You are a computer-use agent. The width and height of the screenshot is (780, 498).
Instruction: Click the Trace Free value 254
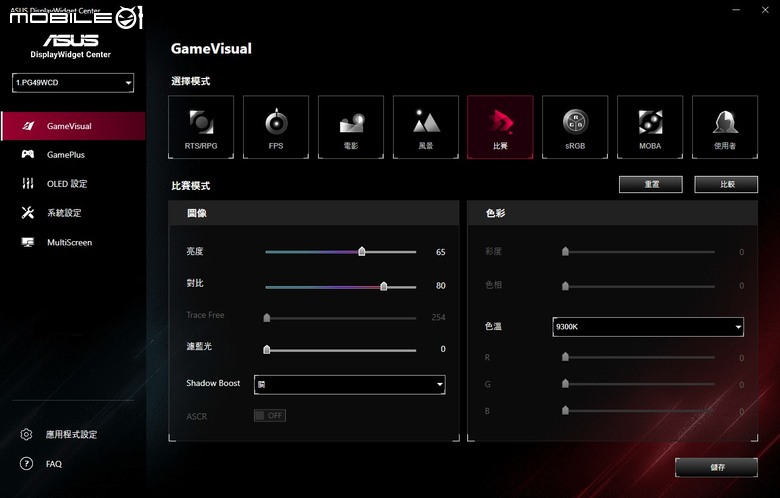click(x=438, y=317)
